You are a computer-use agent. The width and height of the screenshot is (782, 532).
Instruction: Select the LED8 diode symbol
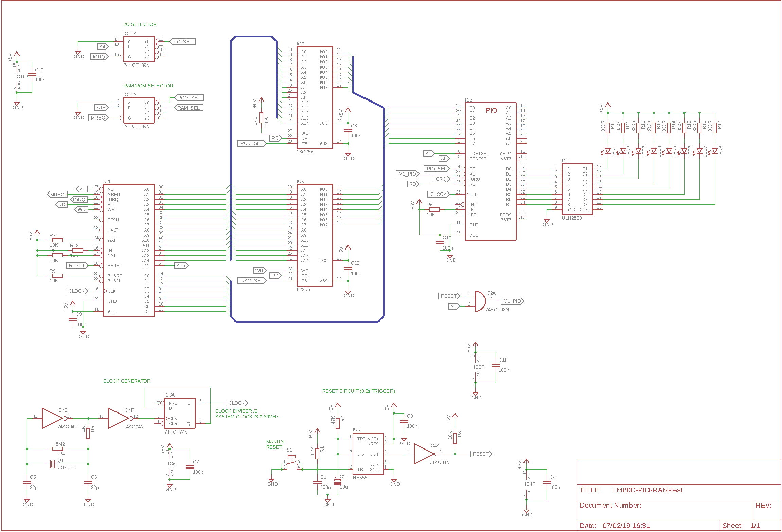pos(715,151)
